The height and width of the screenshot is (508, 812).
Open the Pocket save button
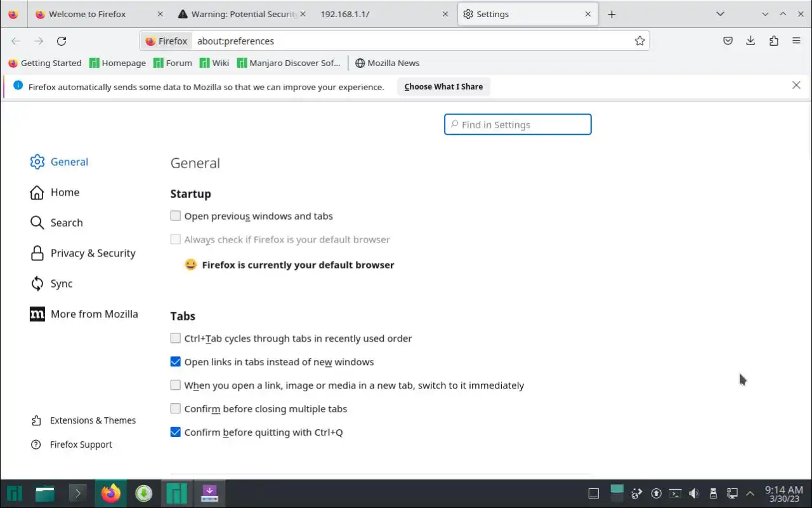coord(728,41)
